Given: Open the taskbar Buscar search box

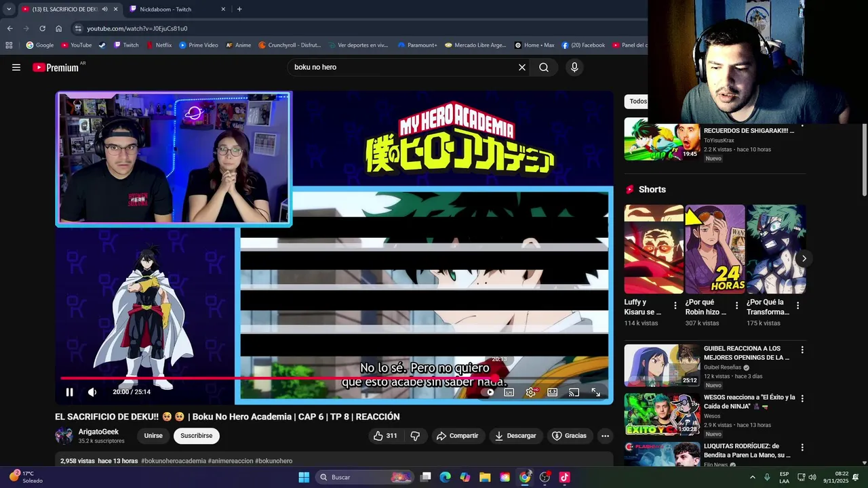Looking at the screenshot, I should coord(366,477).
